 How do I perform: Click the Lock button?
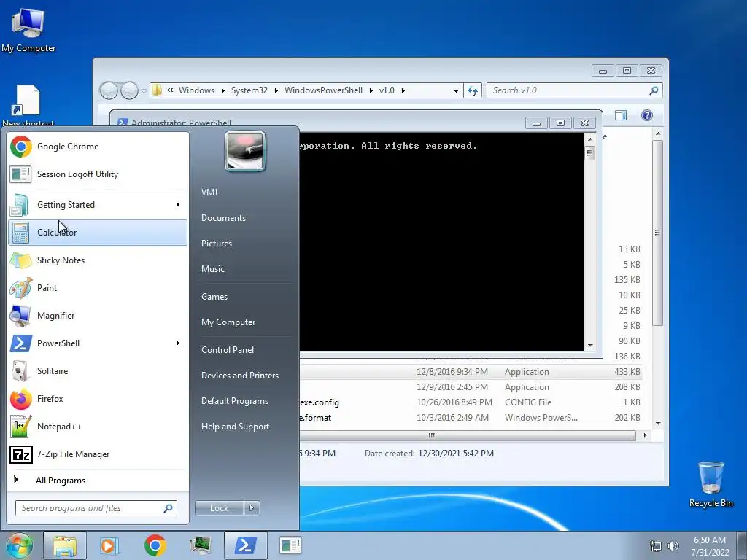point(220,508)
